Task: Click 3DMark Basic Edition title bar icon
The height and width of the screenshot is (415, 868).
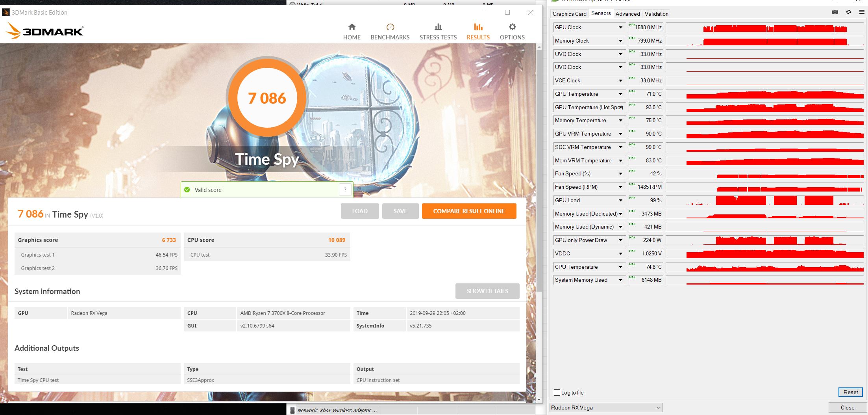Action: (6, 12)
